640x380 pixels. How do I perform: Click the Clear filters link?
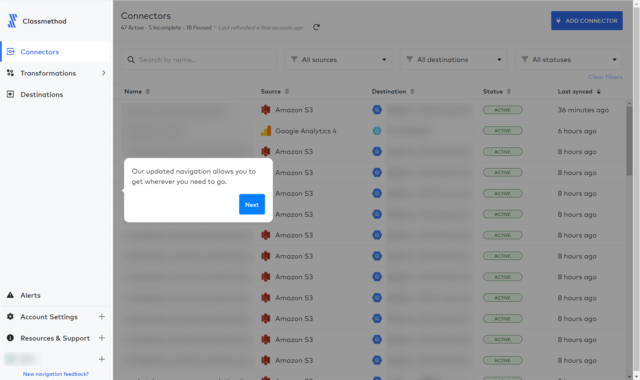[x=605, y=77]
